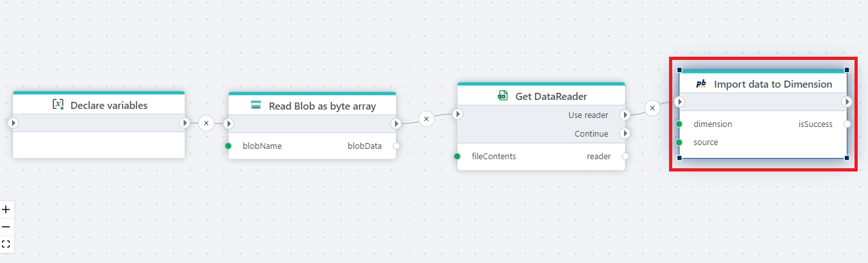This screenshot has width=868, height=263.
Task: Select the Declare variables node title
Action: click(109, 105)
